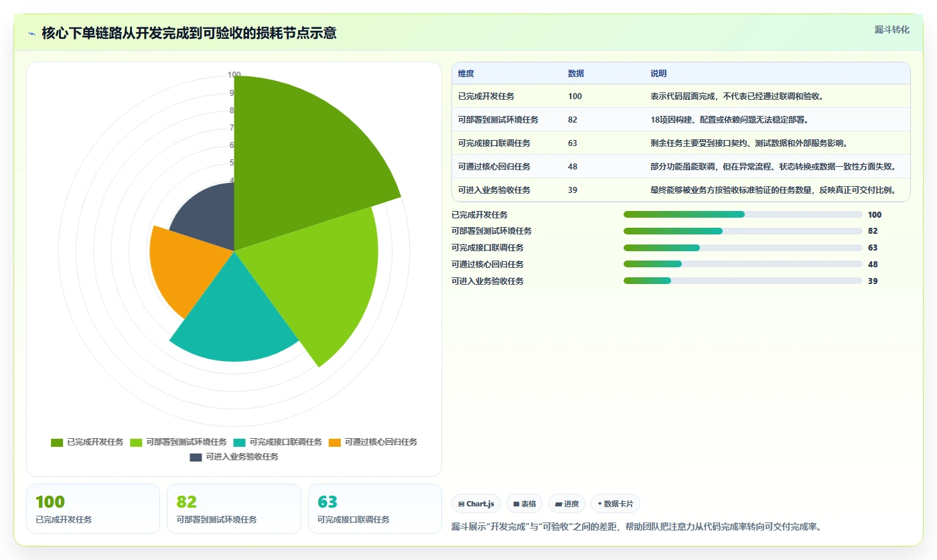Screen dimensions: 937x560
Task: Click the description starting 最终能够被业务方
Action: coord(773,190)
